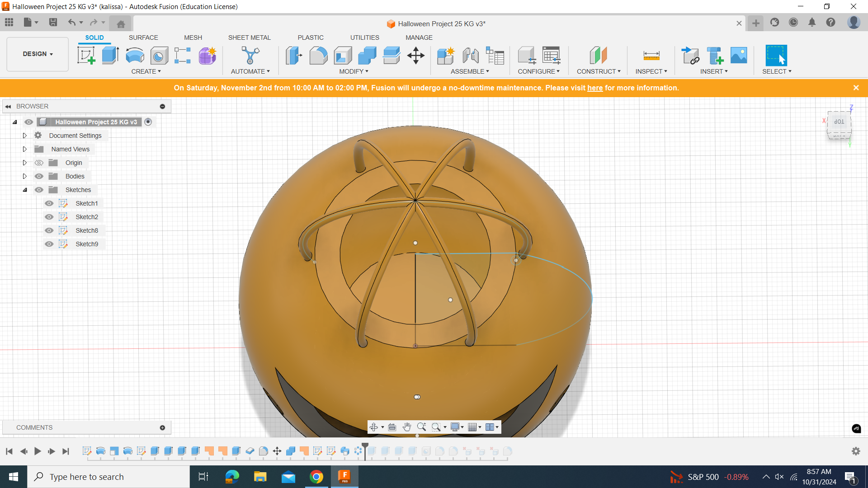Switch to the SURFACE tab
This screenshot has width=868, height=488.
143,38
